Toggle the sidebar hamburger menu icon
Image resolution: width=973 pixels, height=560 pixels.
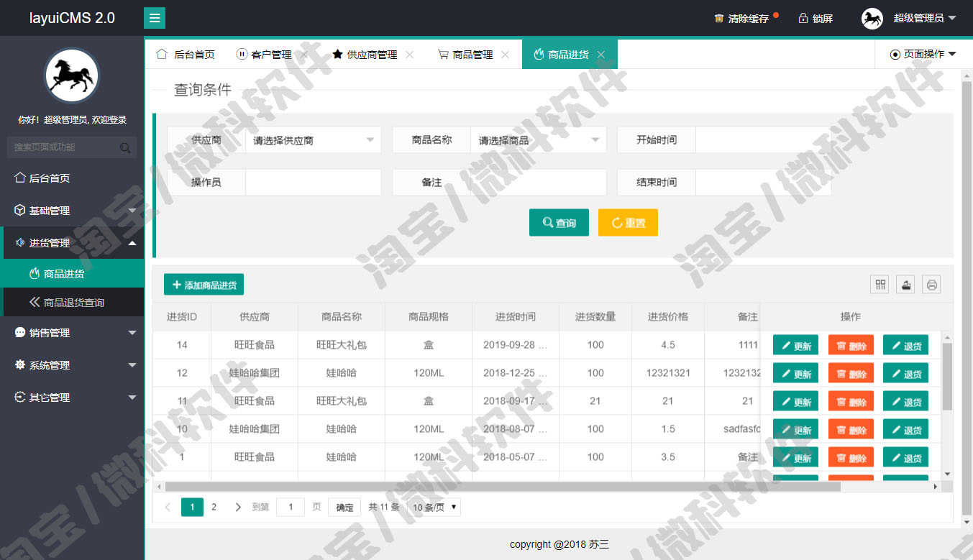(155, 18)
